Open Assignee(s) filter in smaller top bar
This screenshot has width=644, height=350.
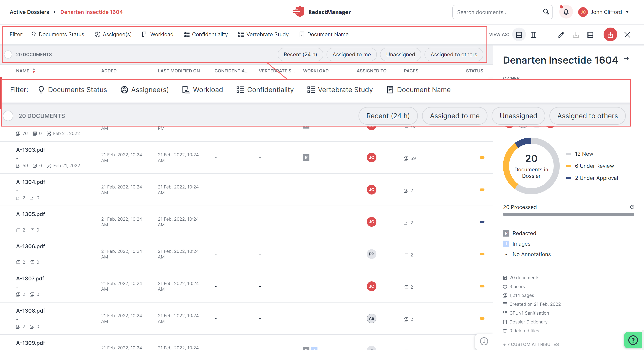(113, 34)
